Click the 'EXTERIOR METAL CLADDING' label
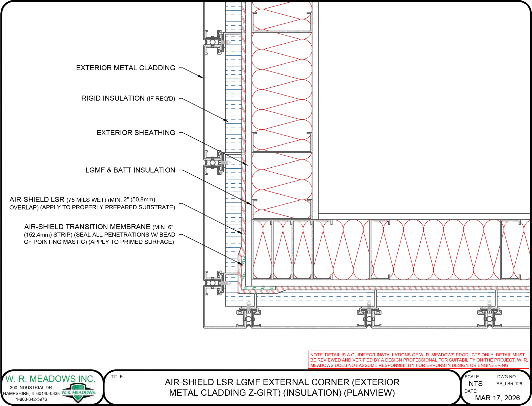This screenshot has height=406, width=532. 126,68
